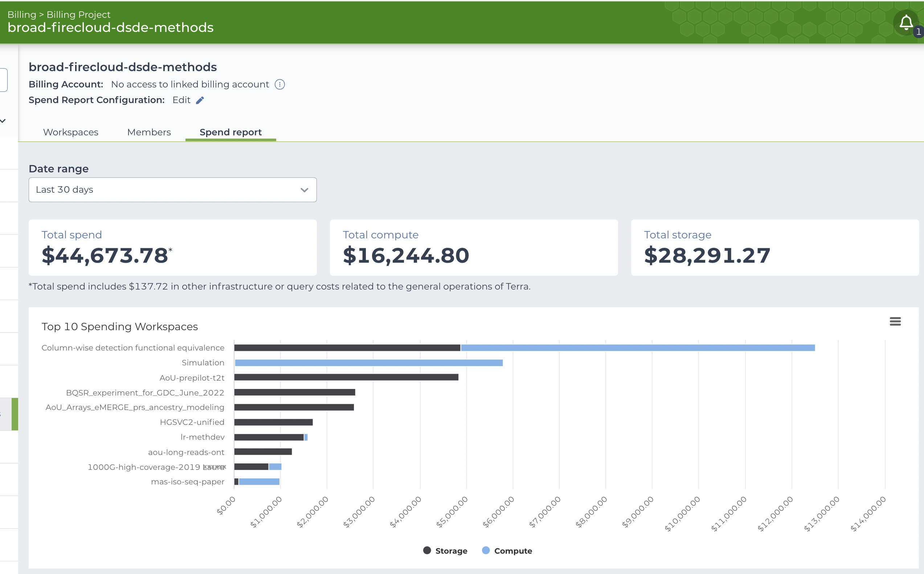Click the mas-iso-seq-paper compute bar
924x574 pixels.
coord(259,482)
